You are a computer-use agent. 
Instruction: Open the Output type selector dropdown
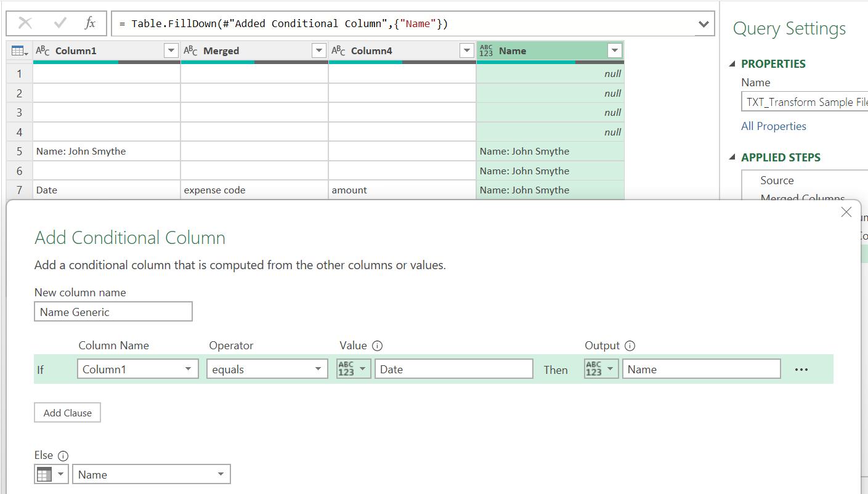click(602, 369)
